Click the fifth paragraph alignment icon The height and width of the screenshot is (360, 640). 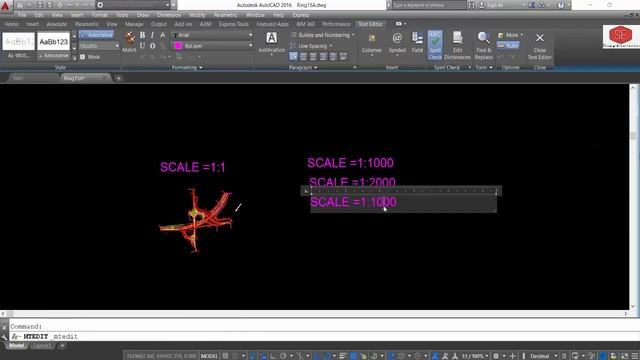pos(333,56)
